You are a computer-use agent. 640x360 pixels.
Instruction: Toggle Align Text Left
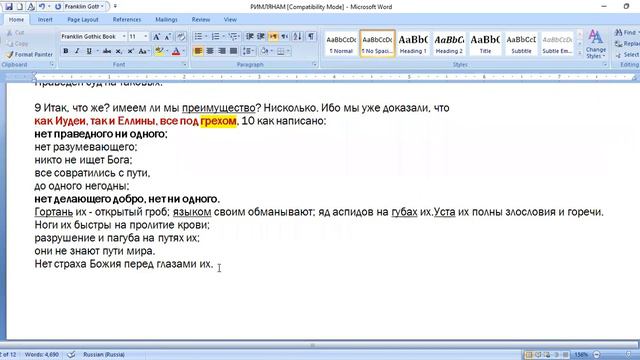coord(198,51)
